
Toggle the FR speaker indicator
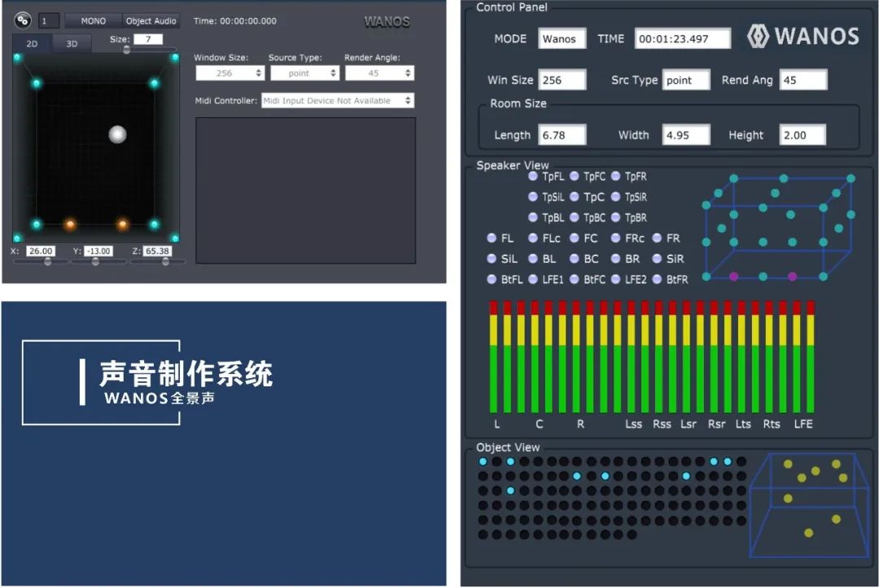(657, 238)
